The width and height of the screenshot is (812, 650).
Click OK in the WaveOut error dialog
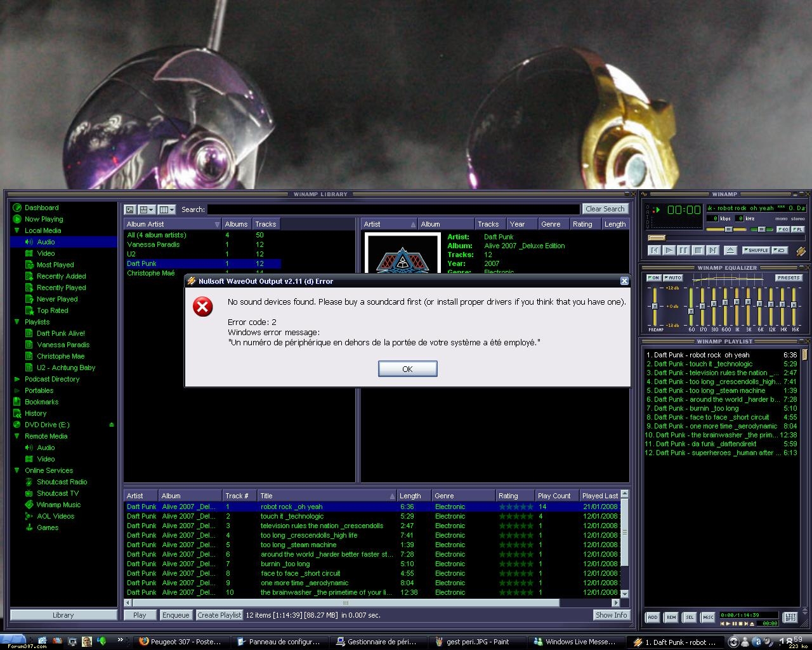point(407,369)
